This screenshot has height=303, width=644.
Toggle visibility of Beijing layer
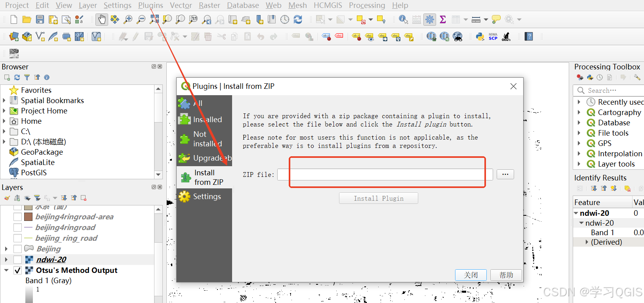point(17,249)
